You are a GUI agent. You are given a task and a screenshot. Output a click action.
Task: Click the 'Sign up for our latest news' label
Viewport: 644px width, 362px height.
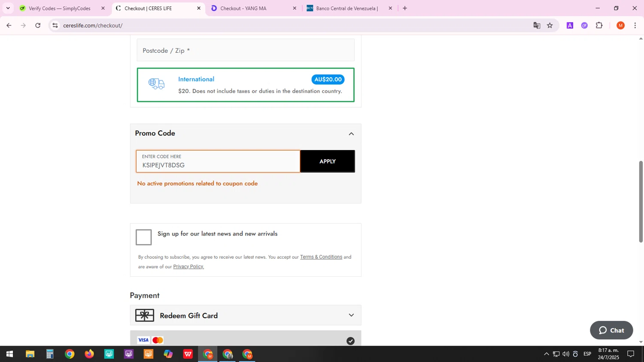pos(218,234)
